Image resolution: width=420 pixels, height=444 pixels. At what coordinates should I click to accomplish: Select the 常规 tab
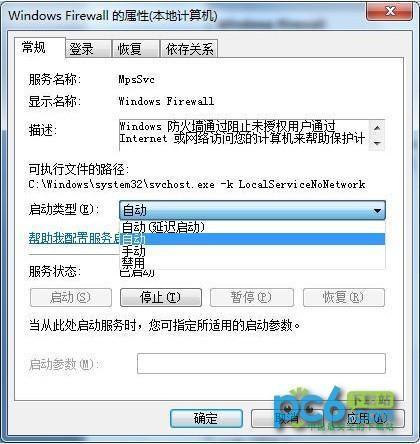point(40,47)
